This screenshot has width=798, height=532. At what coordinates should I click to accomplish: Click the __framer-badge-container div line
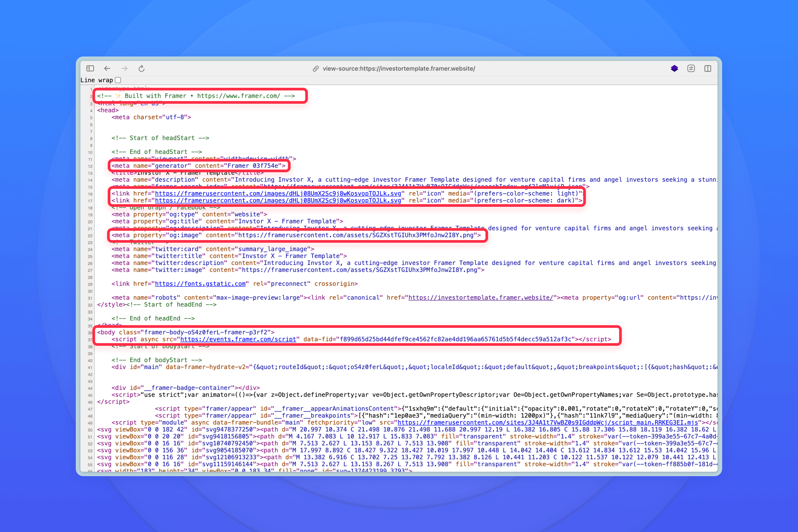[186, 388]
